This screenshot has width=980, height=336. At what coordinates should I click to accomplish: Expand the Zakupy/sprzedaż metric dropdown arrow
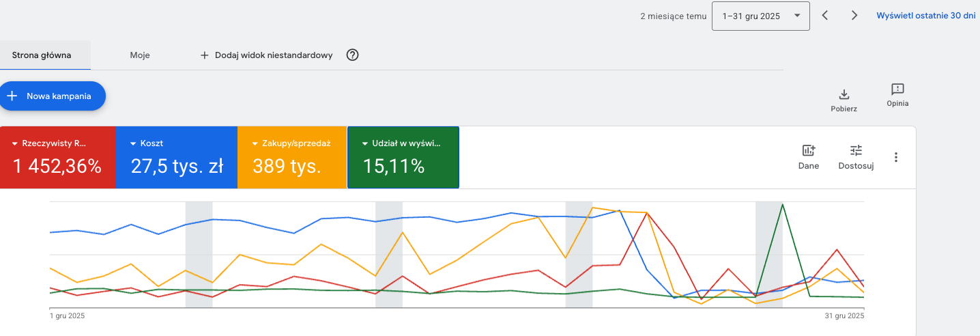coord(256,144)
